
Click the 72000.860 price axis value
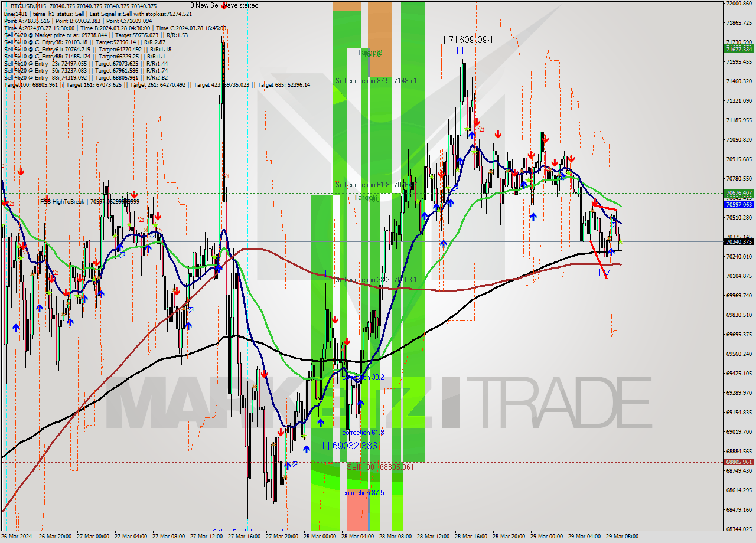738,3
